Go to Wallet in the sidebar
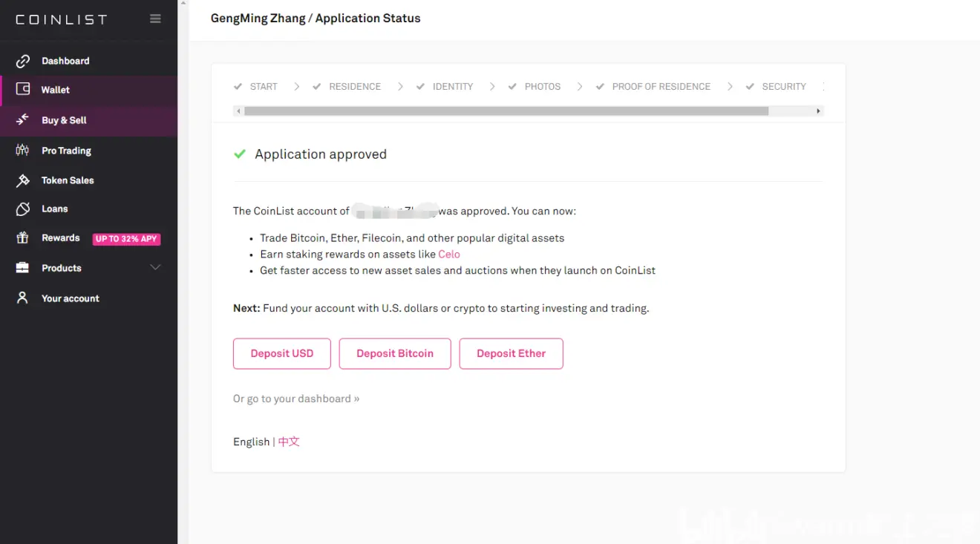 [x=56, y=90]
